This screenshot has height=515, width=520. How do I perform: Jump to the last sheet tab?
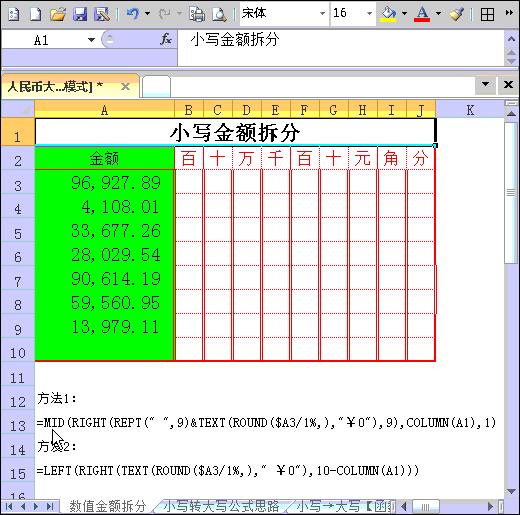click(x=50, y=507)
